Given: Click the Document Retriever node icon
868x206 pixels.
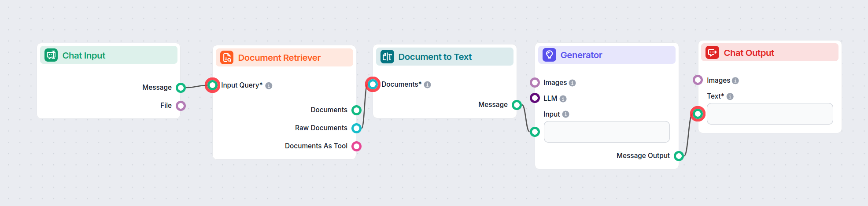Looking at the screenshot, I should [227, 57].
